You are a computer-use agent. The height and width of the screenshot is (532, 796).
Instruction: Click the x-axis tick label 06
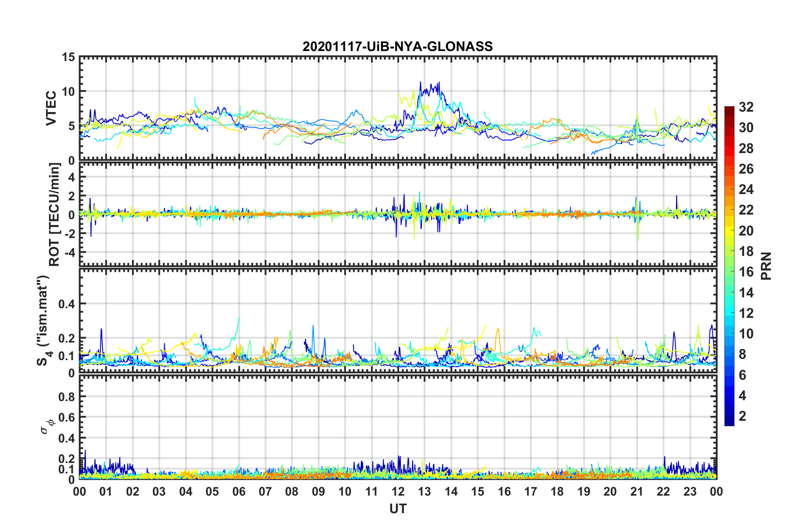(239, 491)
